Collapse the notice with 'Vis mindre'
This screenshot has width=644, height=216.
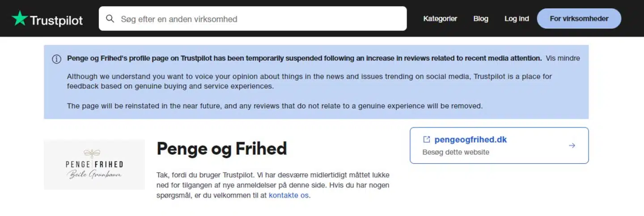(x=563, y=58)
